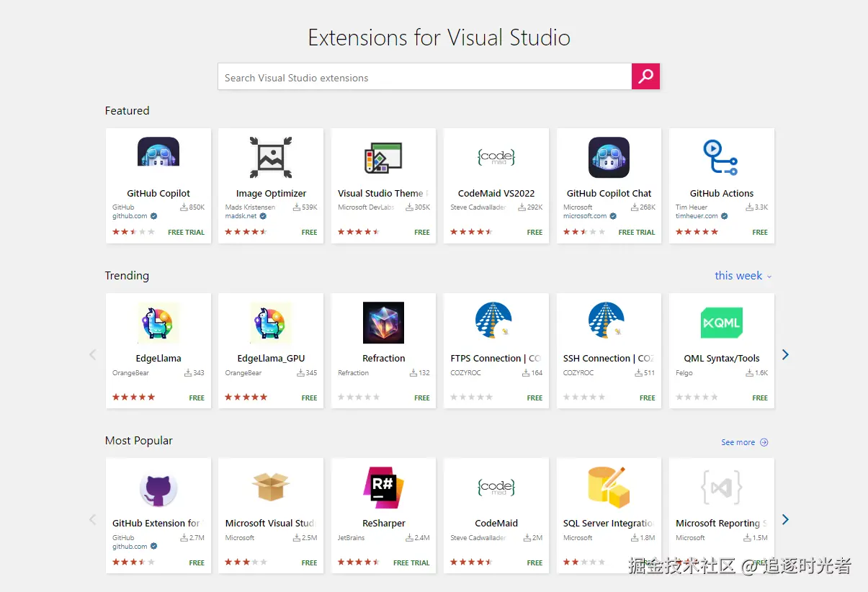Click the verified badge beside madsk.net
This screenshot has width=868, height=592.
(x=263, y=216)
